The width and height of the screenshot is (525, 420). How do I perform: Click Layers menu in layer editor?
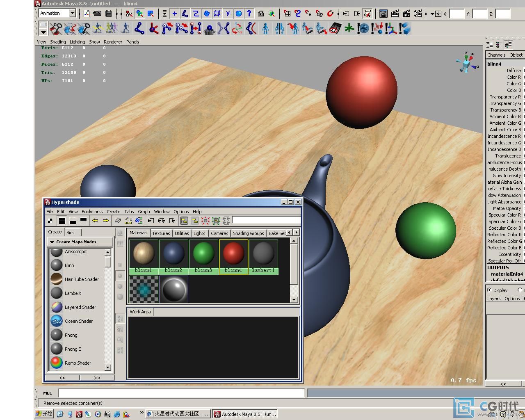(493, 299)
